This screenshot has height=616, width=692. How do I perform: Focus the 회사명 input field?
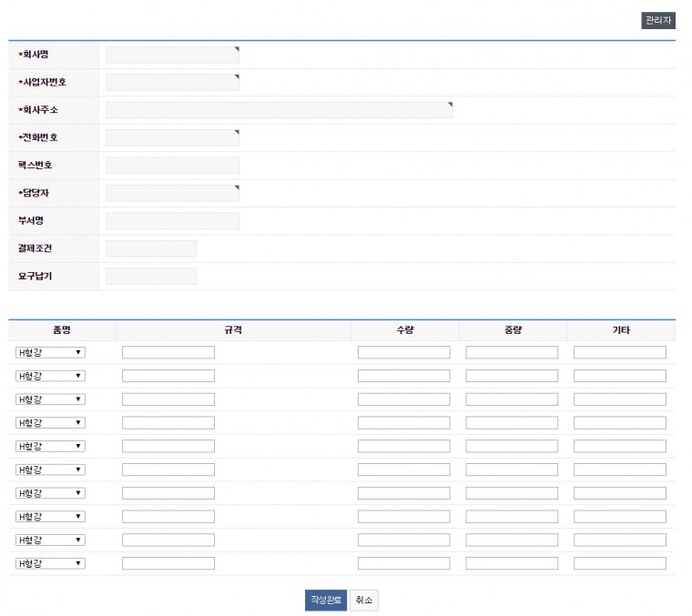pos(172,55)
